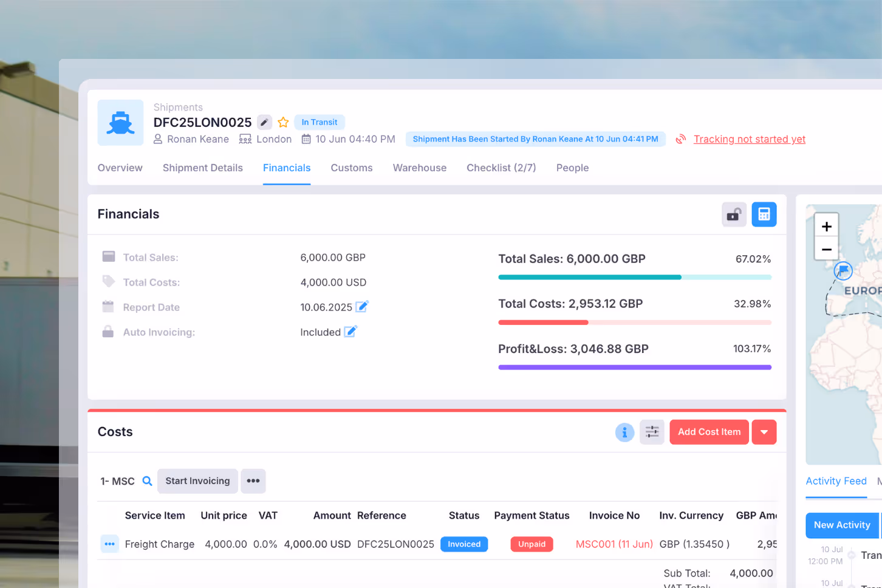882x588 pixels.
Task: Zoom out on the map
Action: 827,249
